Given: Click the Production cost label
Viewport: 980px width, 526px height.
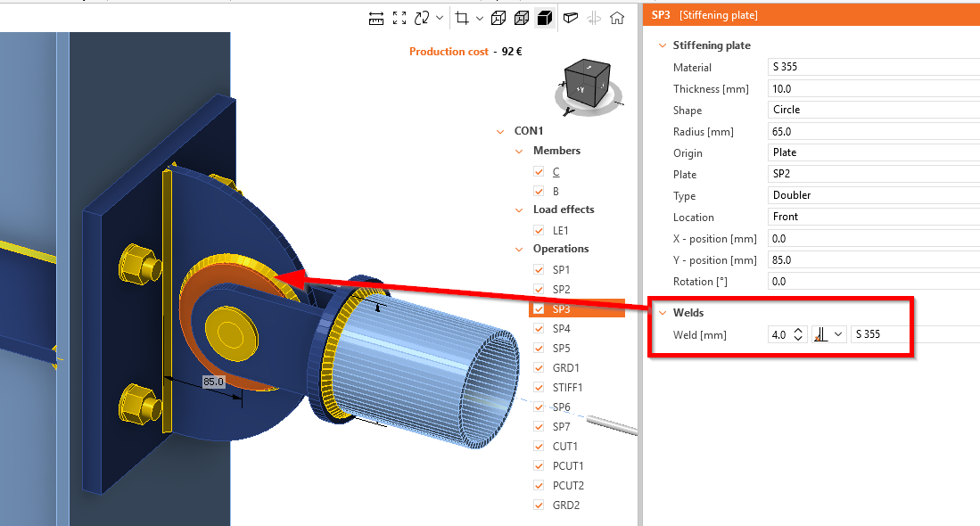Looking at the screenshot, I should [x=449, y=52].
